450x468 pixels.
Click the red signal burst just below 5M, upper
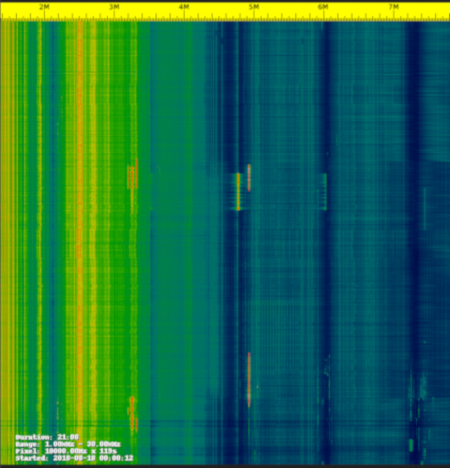[x=249, y=178]
